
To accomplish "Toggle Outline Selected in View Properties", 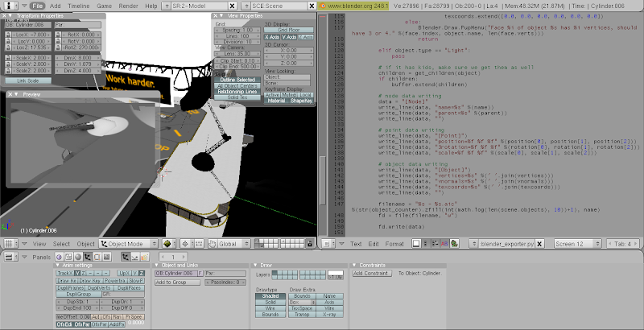I will pos(236,80).
